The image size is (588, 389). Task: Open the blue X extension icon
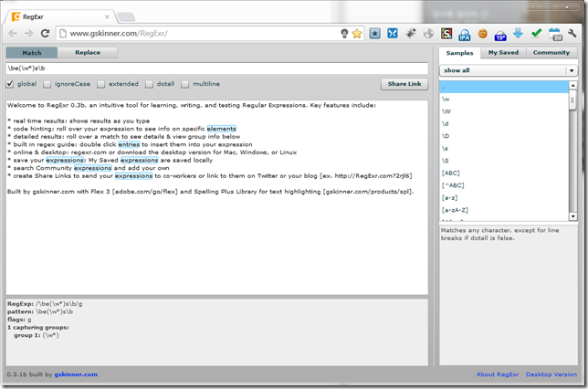tap(393, 34)
